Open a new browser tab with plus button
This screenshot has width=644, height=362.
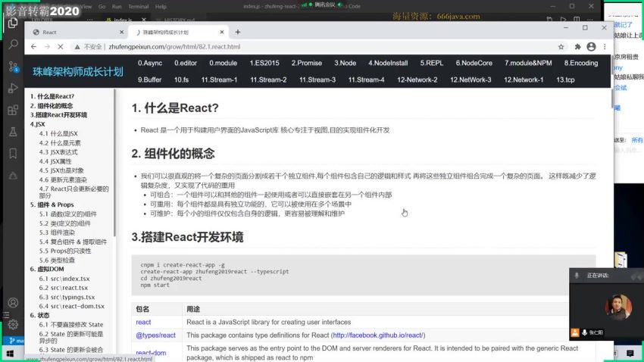(x=237, y=32)
